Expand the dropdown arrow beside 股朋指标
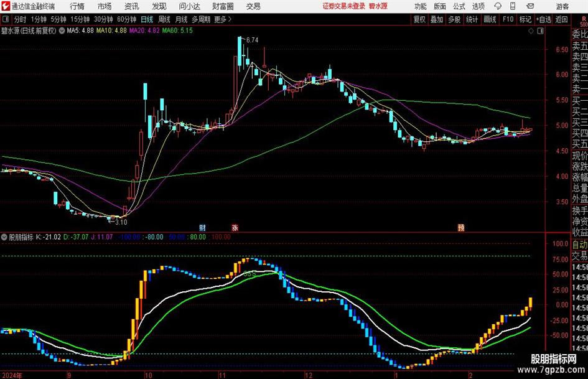 pos(4,237)
